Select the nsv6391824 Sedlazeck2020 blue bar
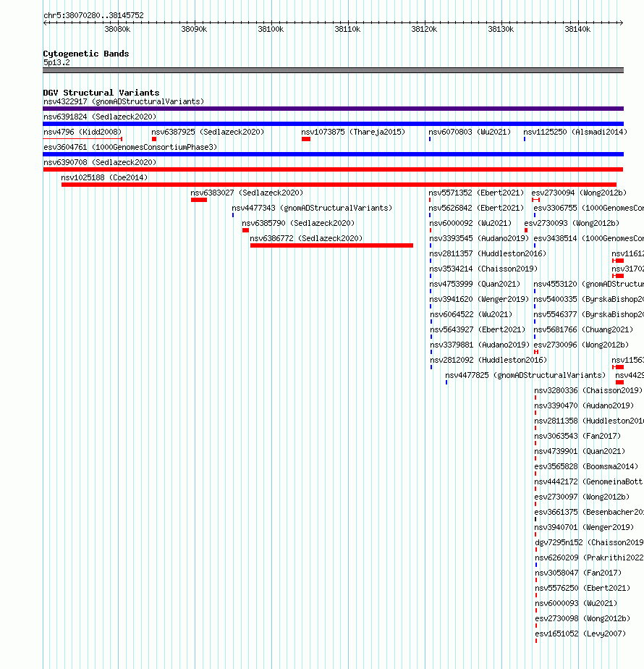Viewport: 644px width, 669px height. coord(333,124)
